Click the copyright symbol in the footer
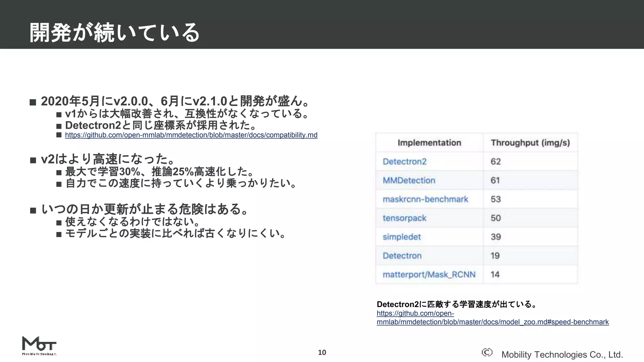The height and width of the screenshot is (362, 644). (487, 353)
